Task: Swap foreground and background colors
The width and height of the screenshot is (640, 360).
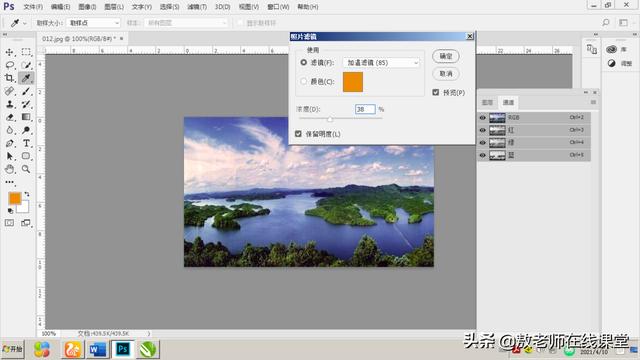Action: (27, 194)
